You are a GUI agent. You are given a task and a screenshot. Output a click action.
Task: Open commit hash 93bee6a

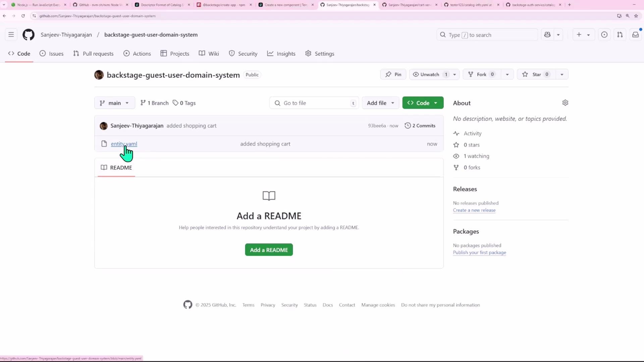click(x=377, y=126)
